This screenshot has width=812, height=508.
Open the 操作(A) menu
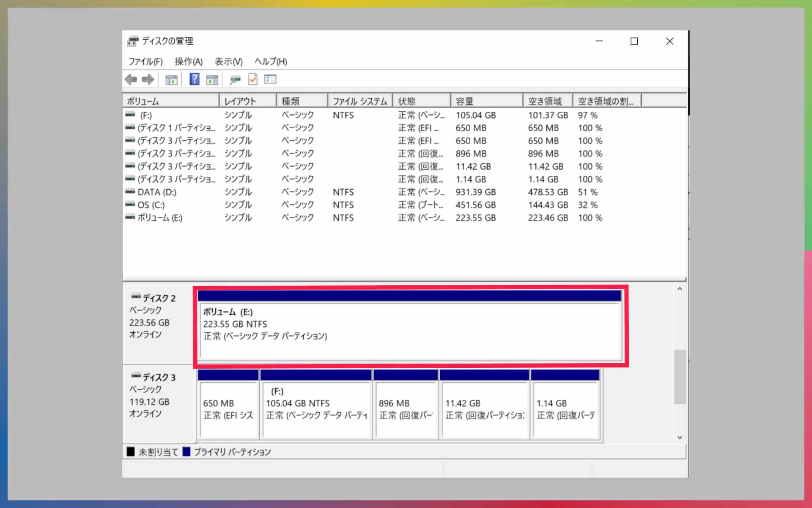[189, 62]
